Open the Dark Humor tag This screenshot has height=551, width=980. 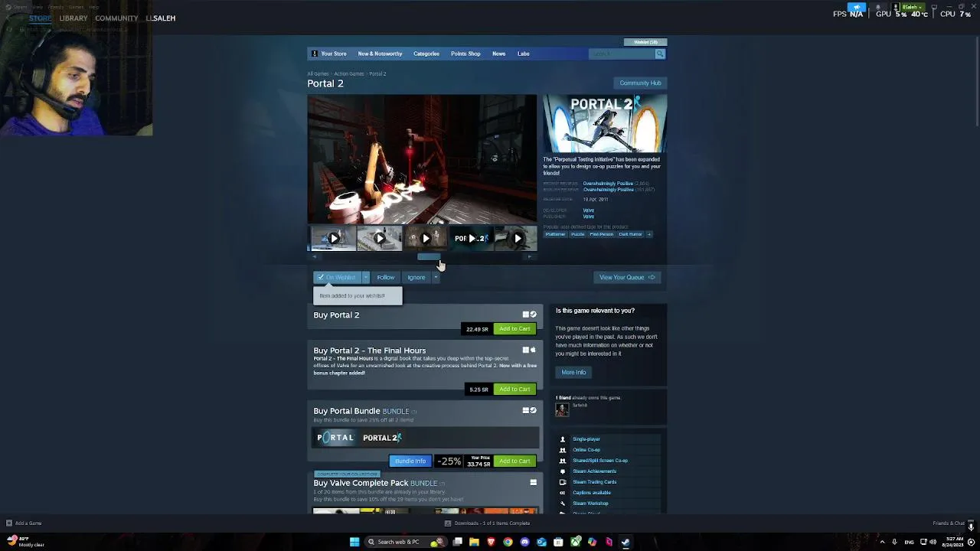630,234
